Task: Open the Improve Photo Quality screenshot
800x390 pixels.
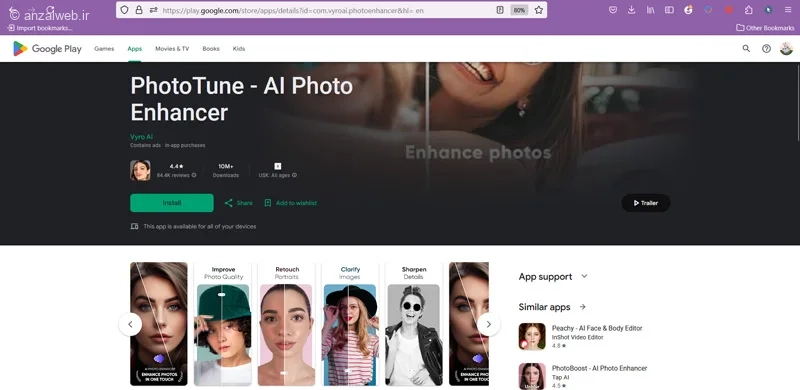Action: pyautogui.click(x=223, y=324)
